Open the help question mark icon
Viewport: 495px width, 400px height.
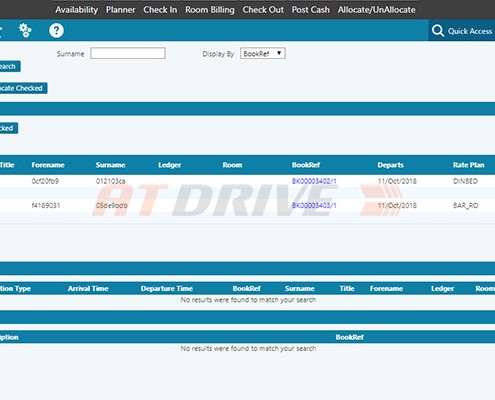(56, 31)
